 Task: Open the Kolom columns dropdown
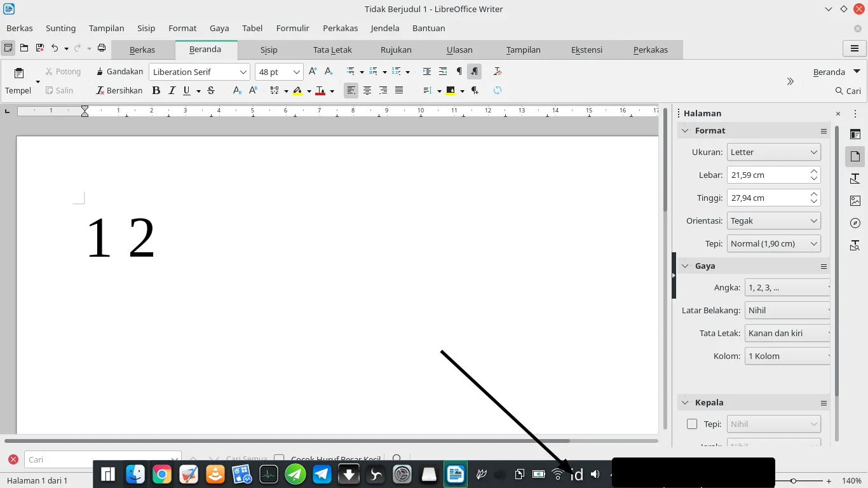tap(787, 356)
